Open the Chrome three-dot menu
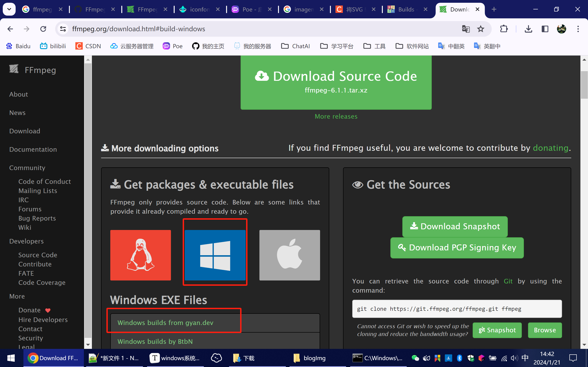588x367 pixels. pyautogui.click(x=578, y=29)
